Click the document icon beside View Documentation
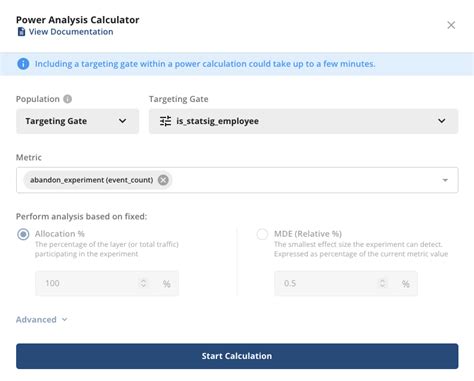The height and width of the screenshot is (381, 474). coord(21,32)
